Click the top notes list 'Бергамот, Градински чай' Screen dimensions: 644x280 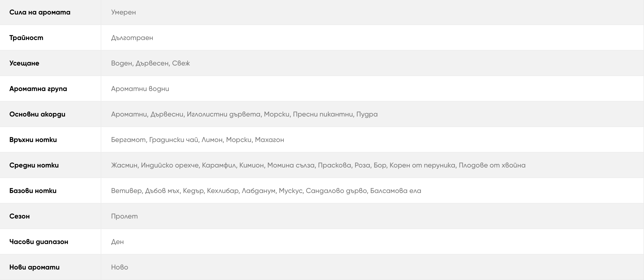(197, 140)
